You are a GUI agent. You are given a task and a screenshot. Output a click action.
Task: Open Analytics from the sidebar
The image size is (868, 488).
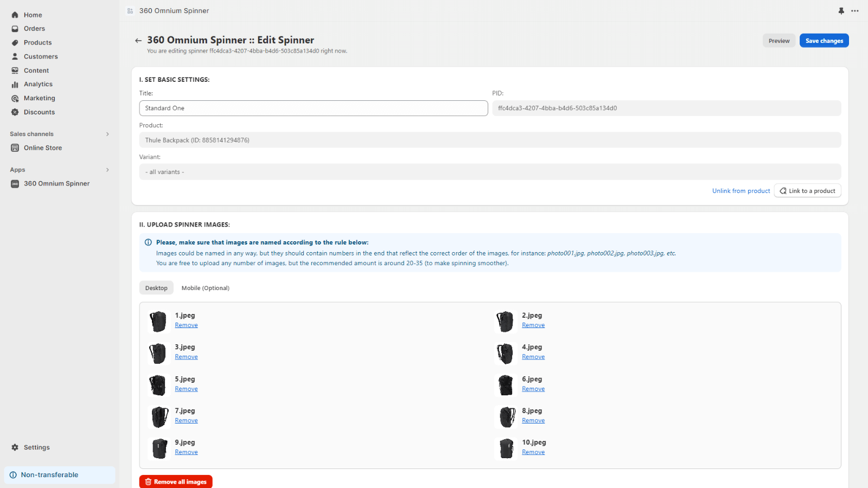(15, 84)
